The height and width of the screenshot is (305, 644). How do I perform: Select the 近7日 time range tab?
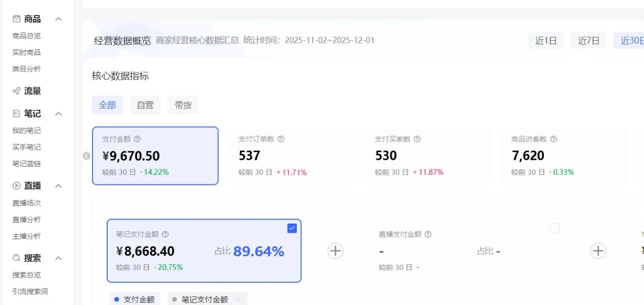tap(589, 41)
